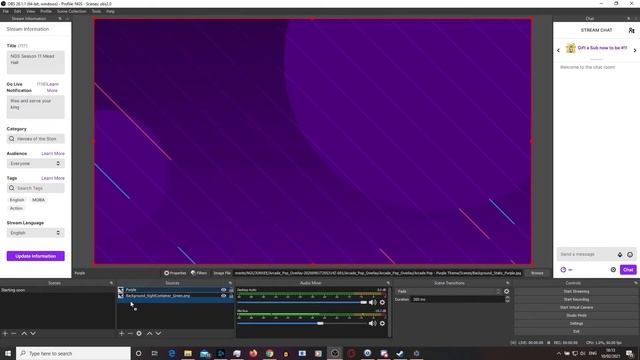Pop out the Scene Transitions dock
640x360 pixels.
[508, 283]
